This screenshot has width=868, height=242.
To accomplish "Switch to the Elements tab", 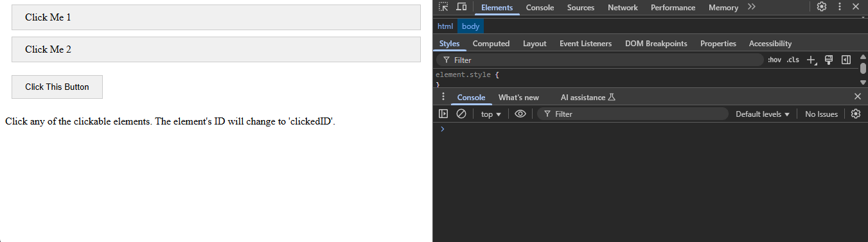I will [x=497, y=8].
